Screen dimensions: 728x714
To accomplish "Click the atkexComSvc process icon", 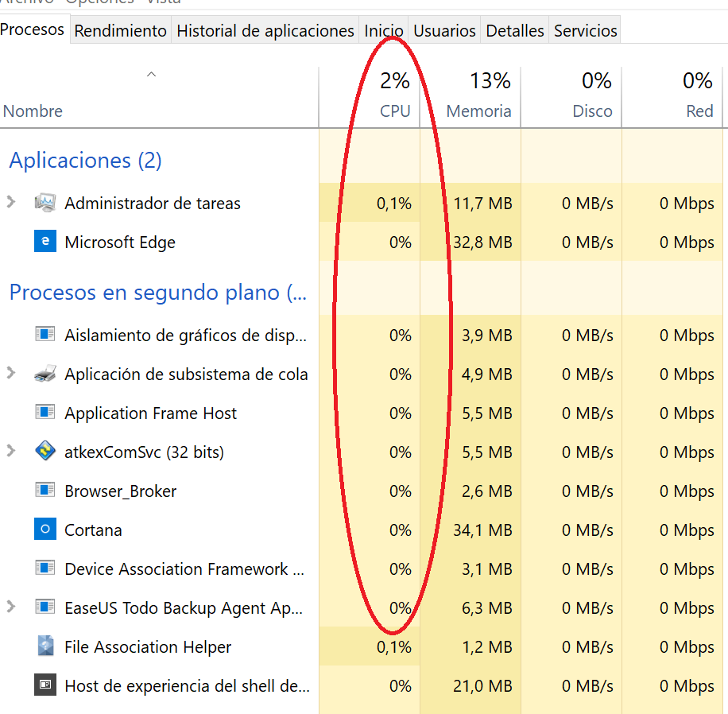I will pyautogui.click(x=45, y=452).
